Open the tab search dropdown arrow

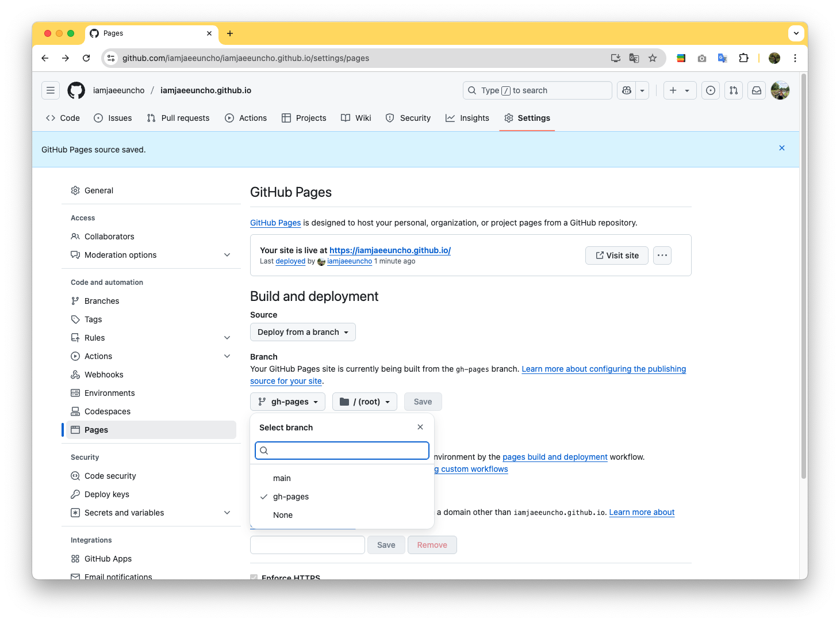click(796, 33)
